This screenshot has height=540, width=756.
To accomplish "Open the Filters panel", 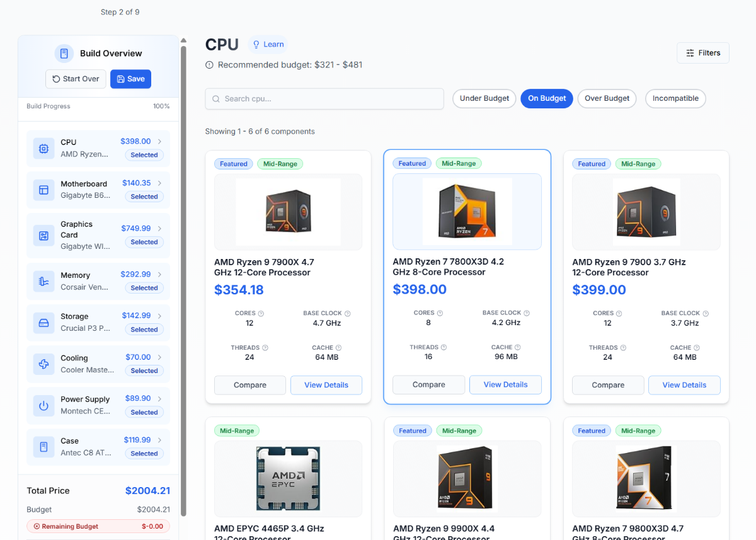I will click(x=702, y=53).
